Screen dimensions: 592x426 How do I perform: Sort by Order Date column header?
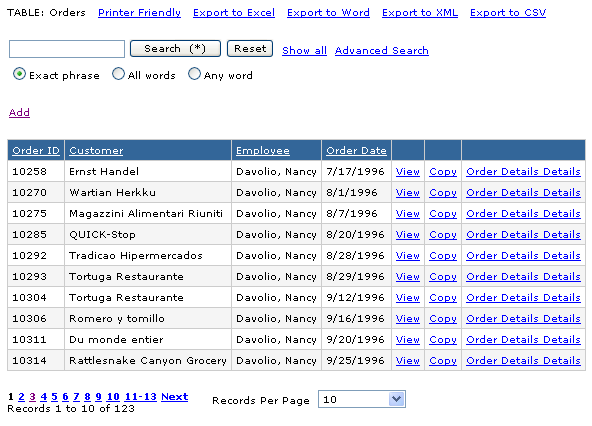356,151
